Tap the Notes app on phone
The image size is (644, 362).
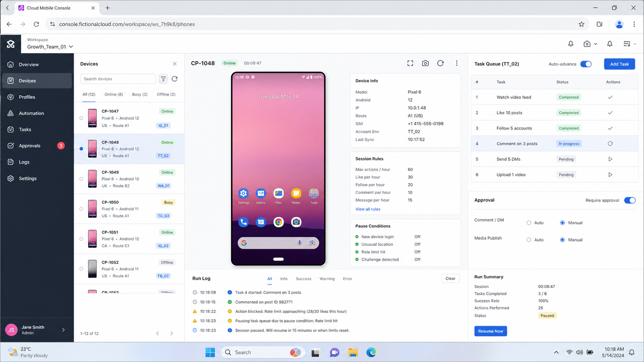pyautogui.click(x=296, y=194)
